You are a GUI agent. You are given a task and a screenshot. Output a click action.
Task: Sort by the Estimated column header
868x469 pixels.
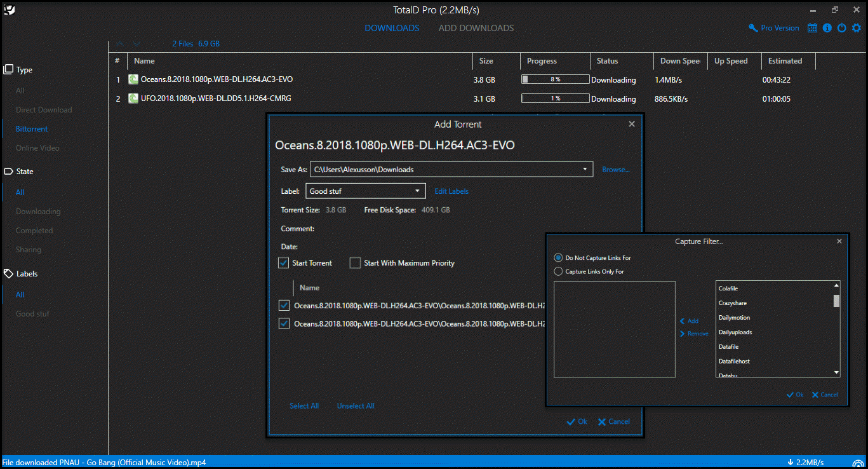click(789, 61)
